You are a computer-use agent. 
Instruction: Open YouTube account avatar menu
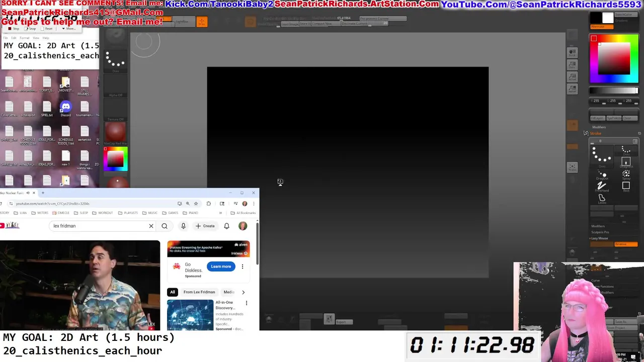(243, 226)
